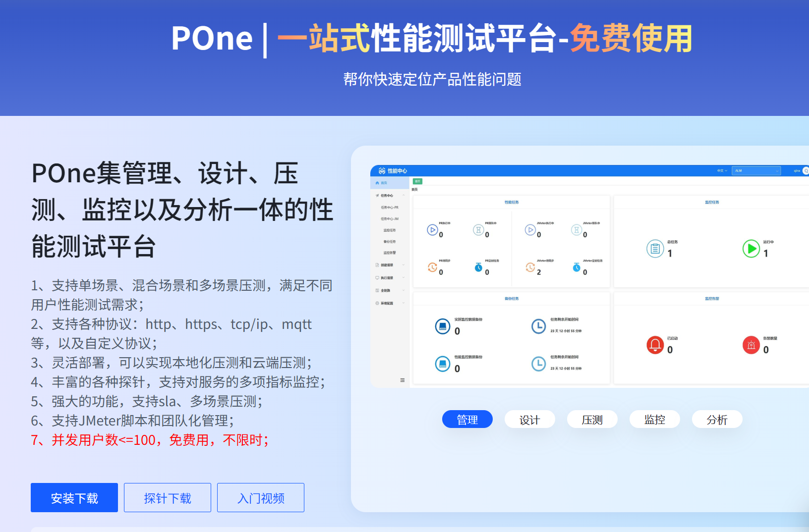Select the 监控 tab
Screen dimensions: 809x532
(654, 420)
